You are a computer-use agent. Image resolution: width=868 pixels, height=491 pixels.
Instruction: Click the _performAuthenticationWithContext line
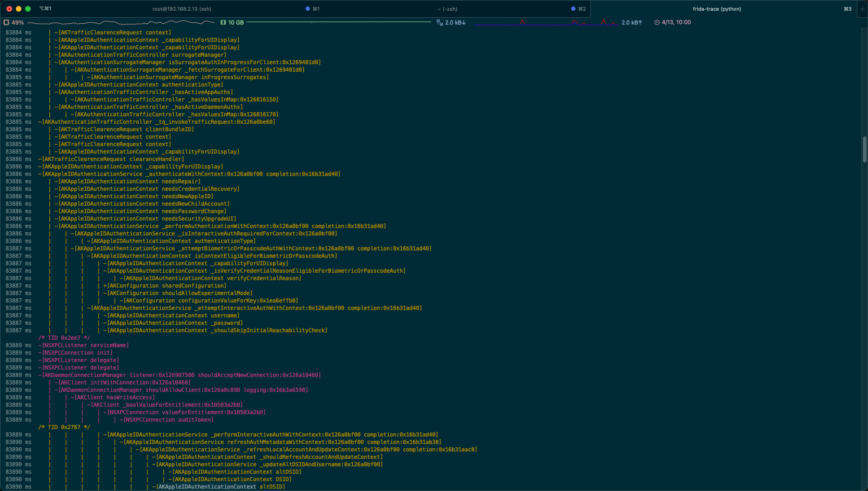tap(220, 226)
